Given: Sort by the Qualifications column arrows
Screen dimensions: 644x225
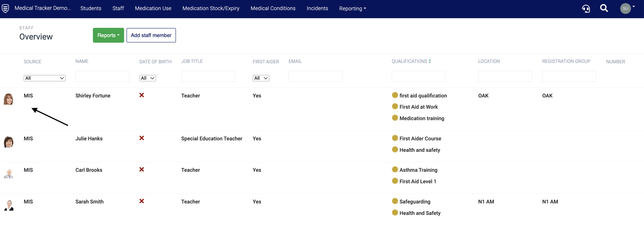Looking at the screenshot, I should (x=430, y=61).
